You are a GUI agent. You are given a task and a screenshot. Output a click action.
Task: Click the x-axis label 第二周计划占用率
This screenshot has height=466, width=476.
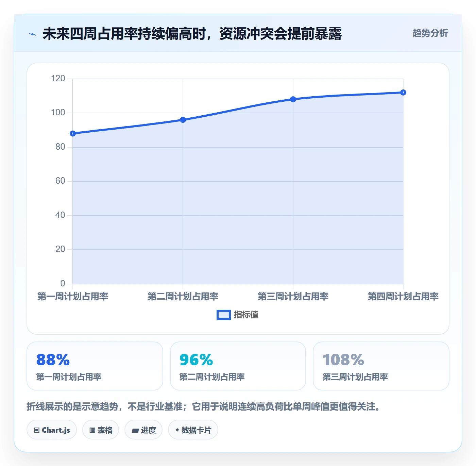click(183, 296)
